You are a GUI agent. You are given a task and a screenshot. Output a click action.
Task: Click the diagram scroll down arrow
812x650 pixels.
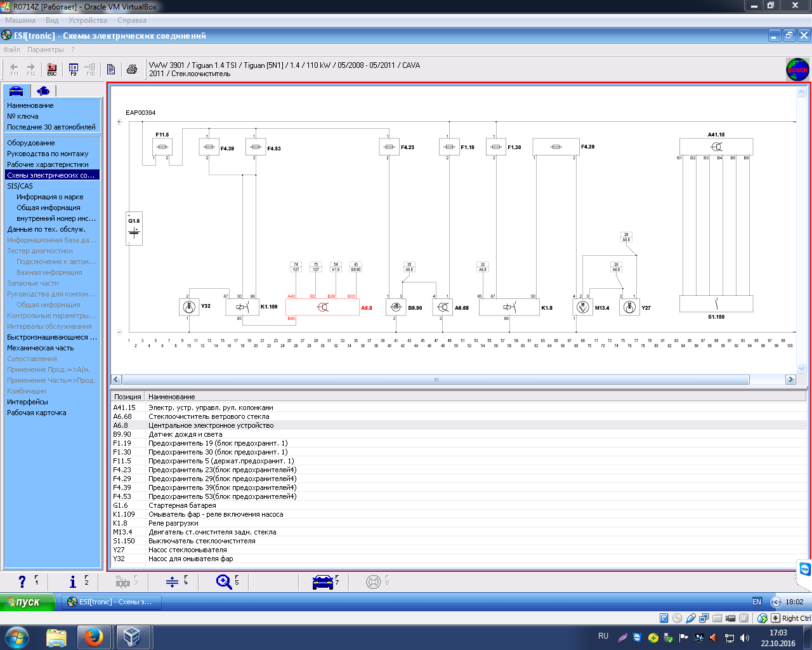[801, 369]
